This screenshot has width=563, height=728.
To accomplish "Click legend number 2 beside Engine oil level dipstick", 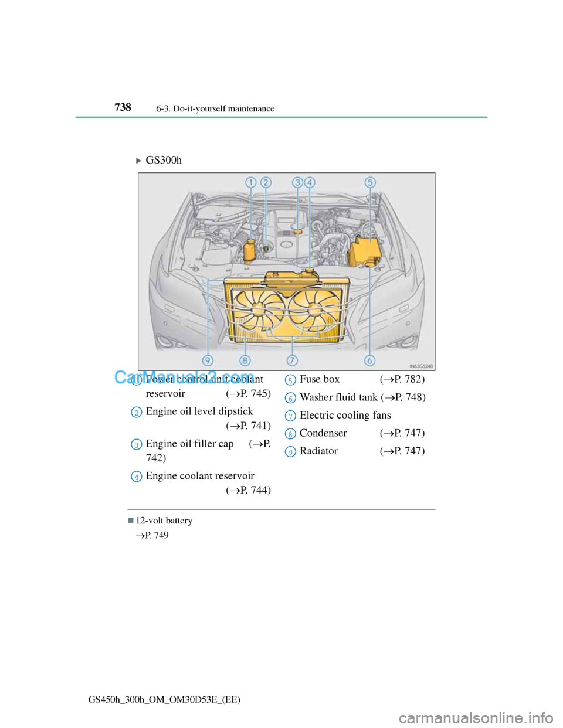I will 137,413.
